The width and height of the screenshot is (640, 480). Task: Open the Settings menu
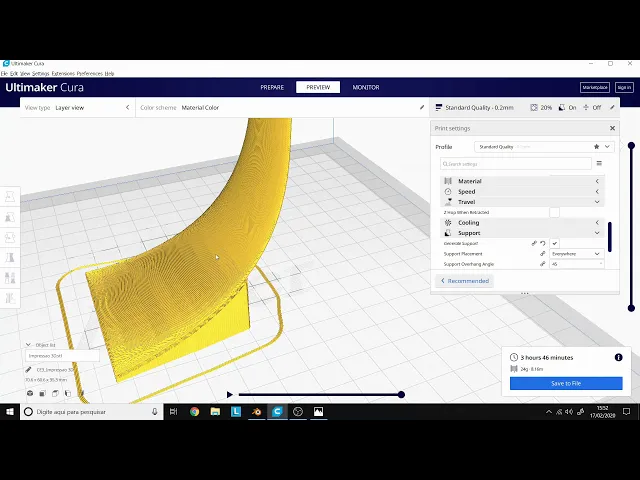(x=40, y=73)
